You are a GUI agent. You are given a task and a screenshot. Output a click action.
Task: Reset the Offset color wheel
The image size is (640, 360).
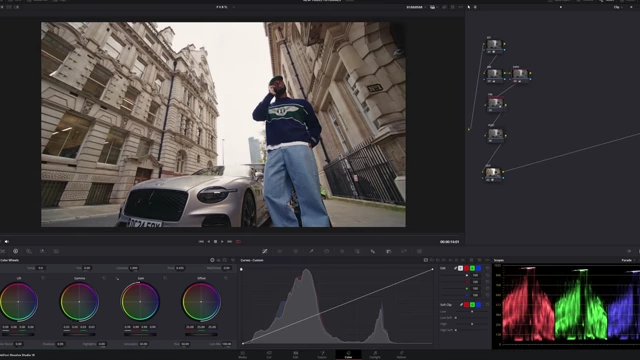tap(226, 278)
